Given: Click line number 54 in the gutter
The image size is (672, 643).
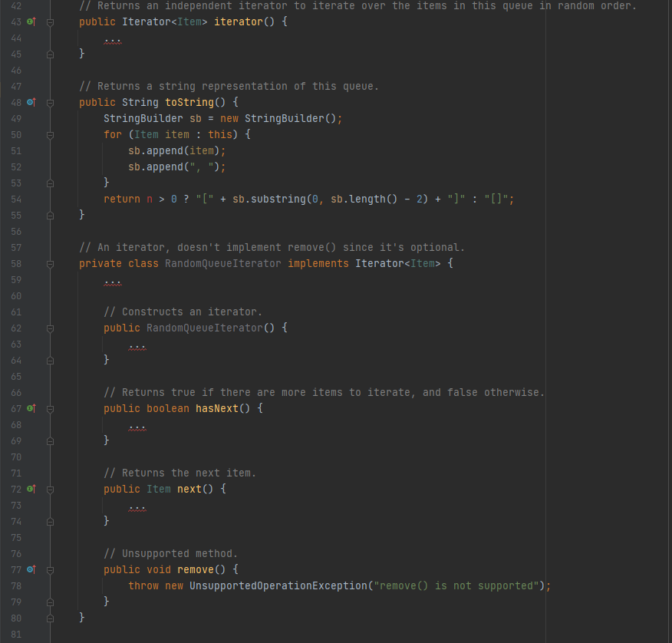Looking at the screenshot, I should (x=16, y=199).
